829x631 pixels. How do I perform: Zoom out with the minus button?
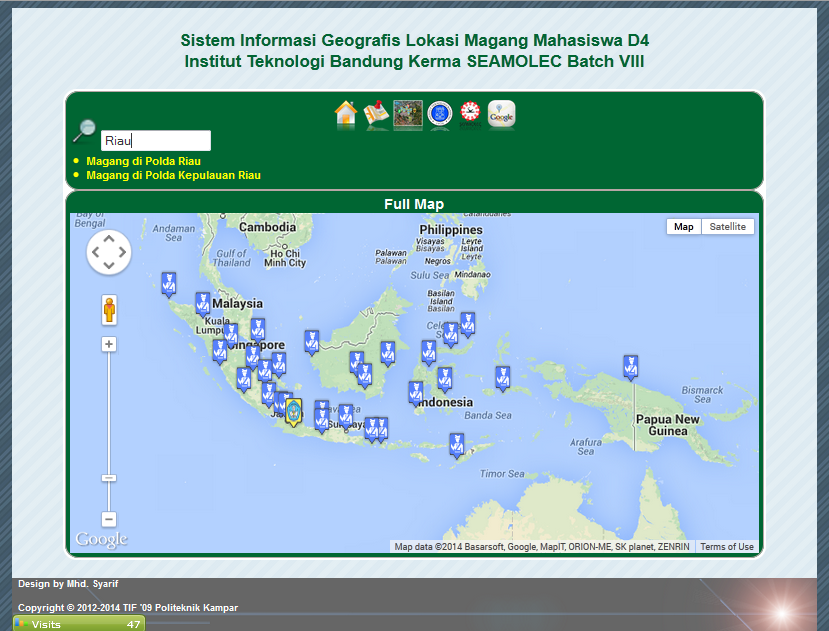[109, 519]
